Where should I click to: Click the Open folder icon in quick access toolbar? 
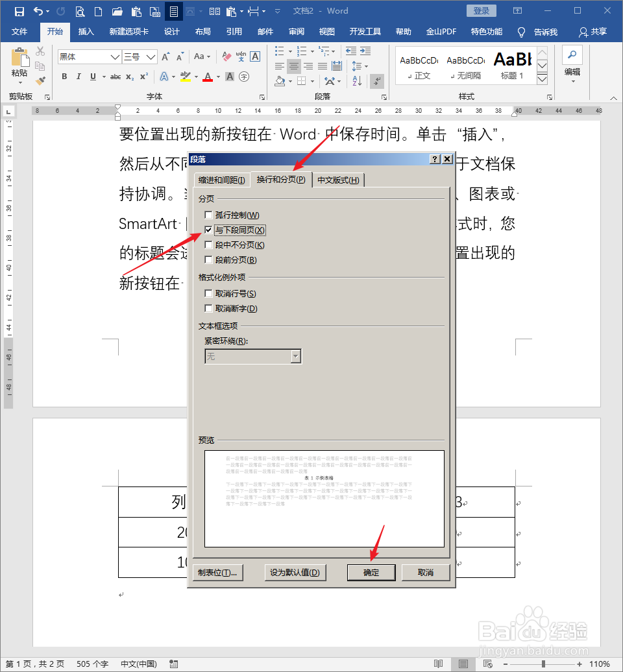coord(117,12)
